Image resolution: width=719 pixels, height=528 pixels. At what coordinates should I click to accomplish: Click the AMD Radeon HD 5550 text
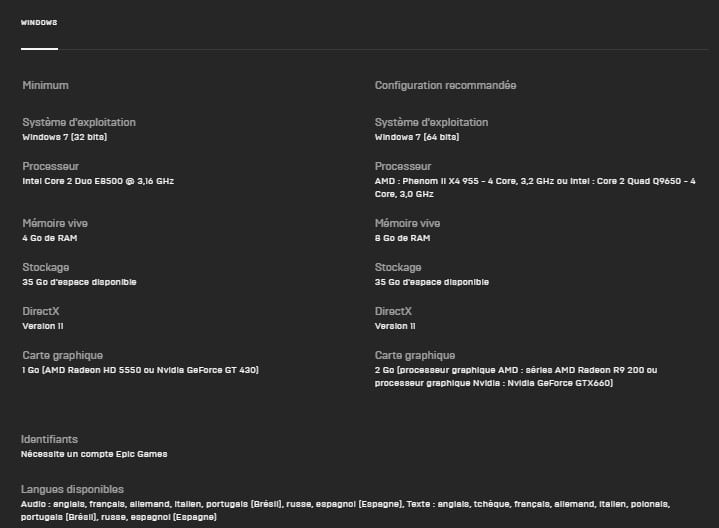click(x=96, y=370)
